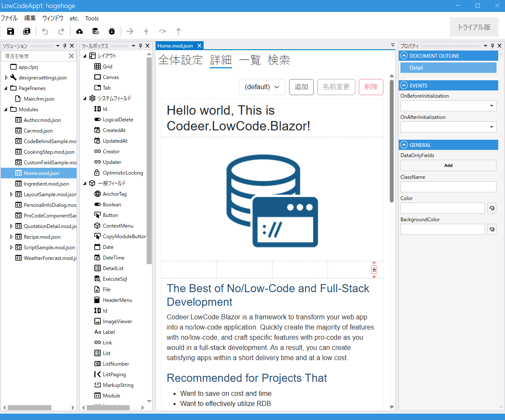Screen dimensions: 505x420
Task: Expand Recipe.mod.json node
Action: click(x=11, y=237)
